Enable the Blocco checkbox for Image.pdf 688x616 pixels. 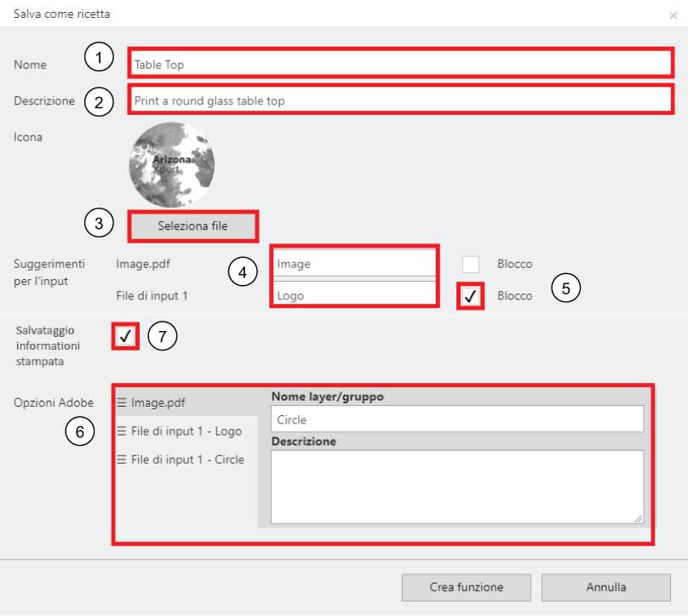click(x=470, y=264)
